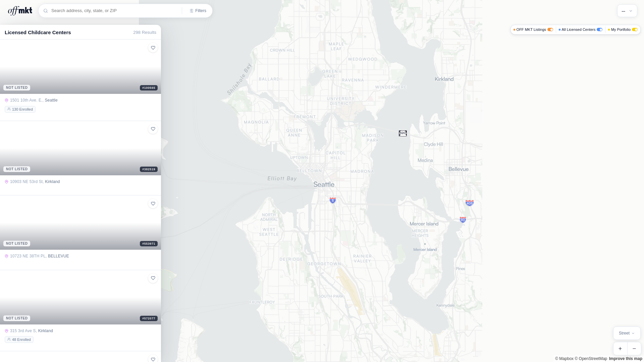Click the offmkt logo
The image size is (644, 362).
point(20,11)
